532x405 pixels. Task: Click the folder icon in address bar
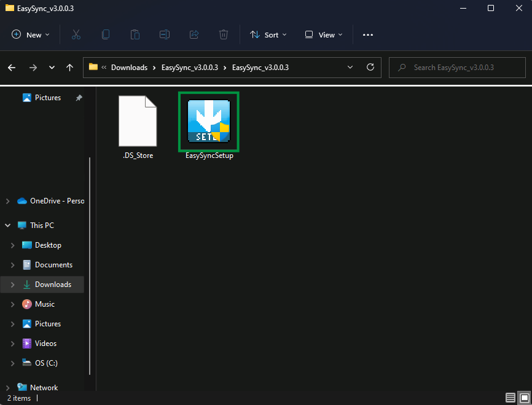coord(93,67)
